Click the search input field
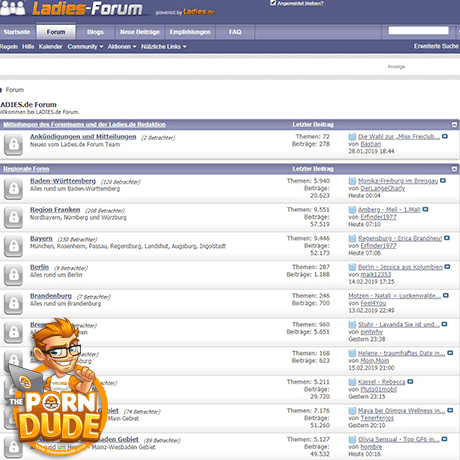460x460 pixels. tap(418, 31)
